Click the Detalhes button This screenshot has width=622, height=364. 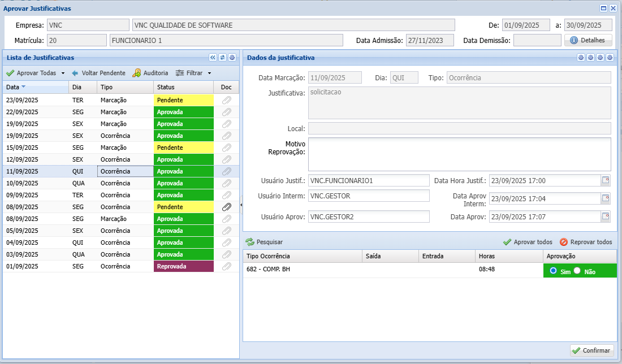(x=588, y=40)
